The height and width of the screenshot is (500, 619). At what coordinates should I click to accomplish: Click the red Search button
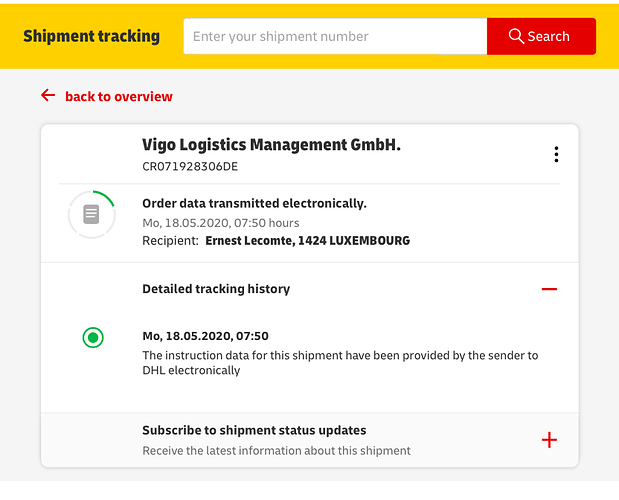pyautogui.click(x=541, y=36)
